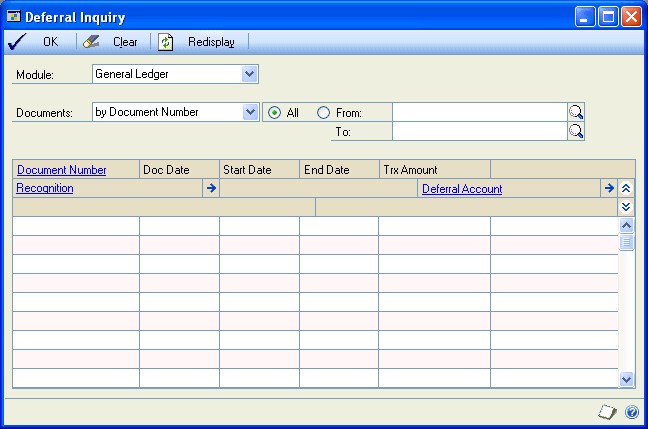The width and height of the screenshot is (648, 429).
Task: Click the Clear eraser icon
Action: click(x=91, y=41)
